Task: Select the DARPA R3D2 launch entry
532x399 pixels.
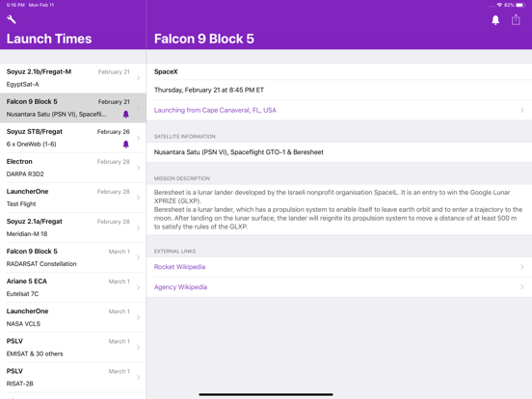Action: 73,168
